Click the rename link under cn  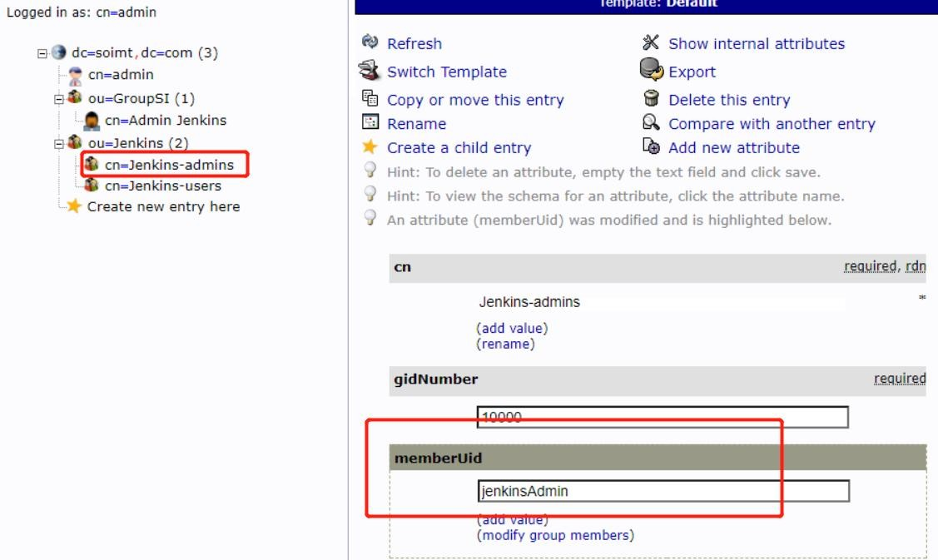point(505,343)
